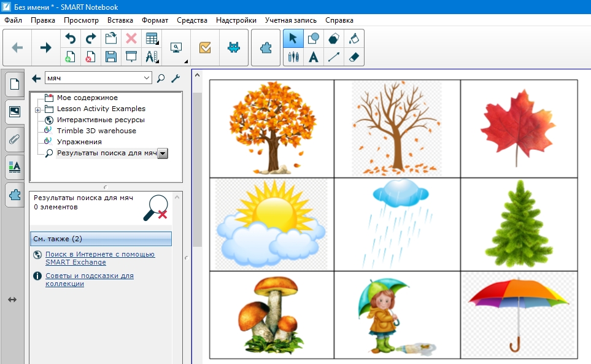
Task: Select the Line drawing tool
Action: (333, 57)
